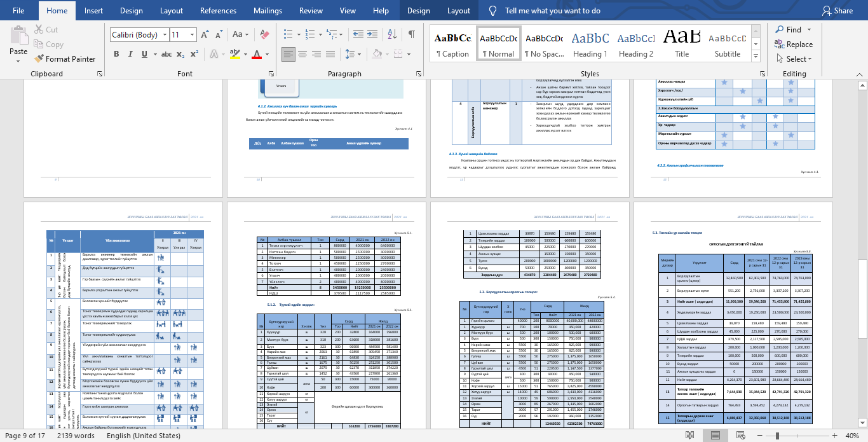Expand the font size dropdown
Image resolution: width=868 pixels, height=442 pixels.
coord(193,35)
